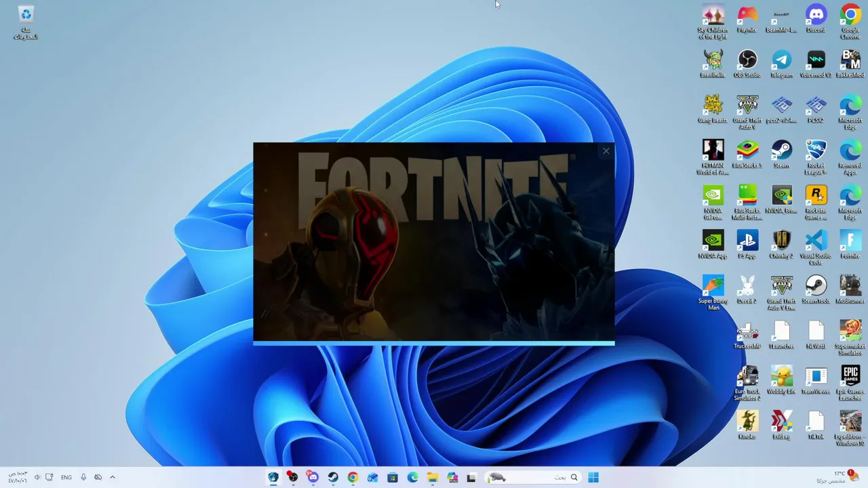Select the NEW.st file icon

(816, 335)
